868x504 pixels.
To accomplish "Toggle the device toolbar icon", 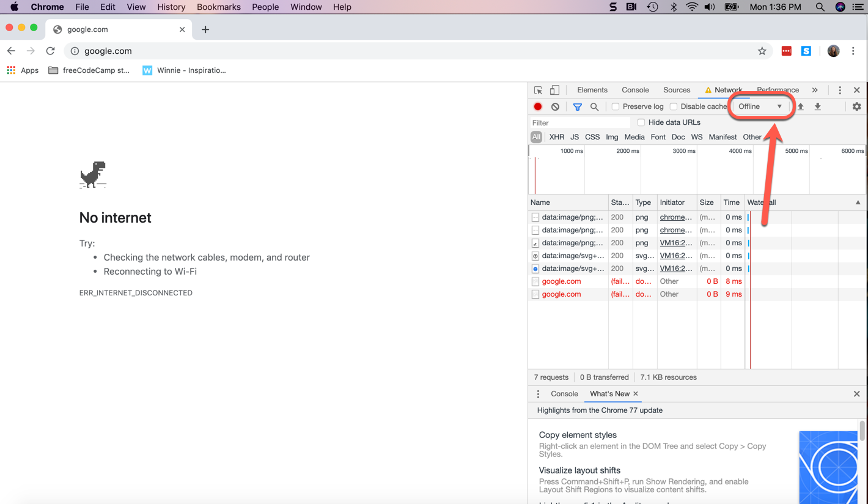I will pos(554,90).
